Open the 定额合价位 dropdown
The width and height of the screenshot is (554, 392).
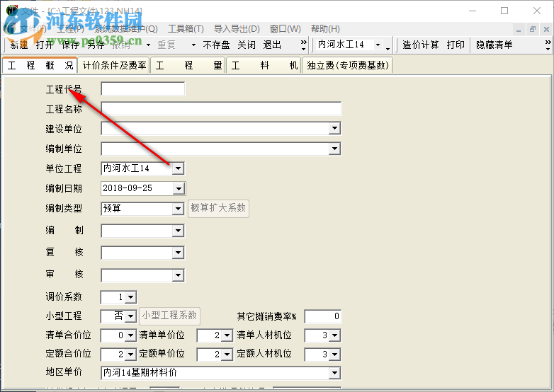coord(131,354)
